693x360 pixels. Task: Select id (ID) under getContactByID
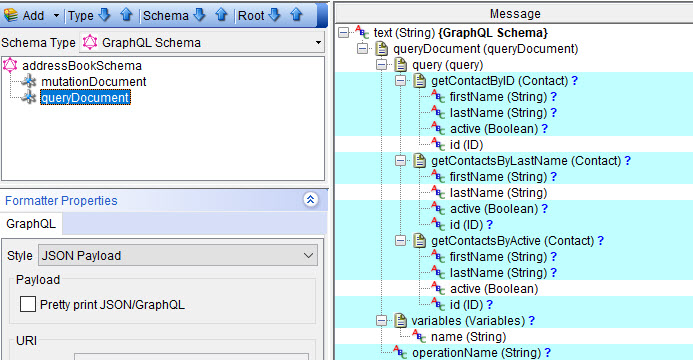tap(466, 144)
